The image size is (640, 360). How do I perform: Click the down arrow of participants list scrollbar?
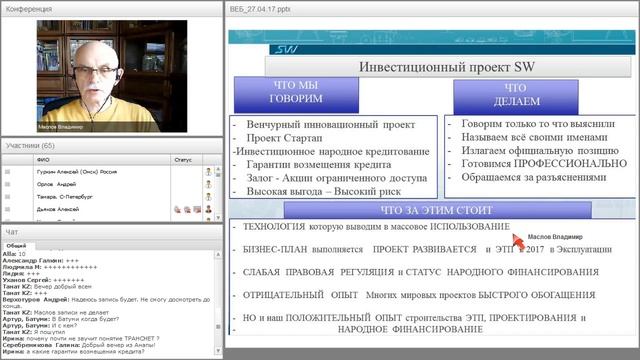(218, 218)
